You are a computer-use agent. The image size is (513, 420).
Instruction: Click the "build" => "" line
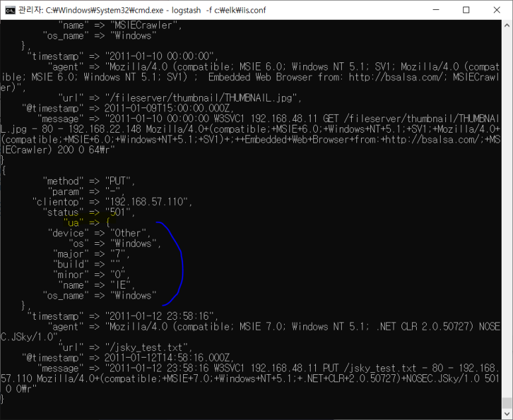pos(89,264)
